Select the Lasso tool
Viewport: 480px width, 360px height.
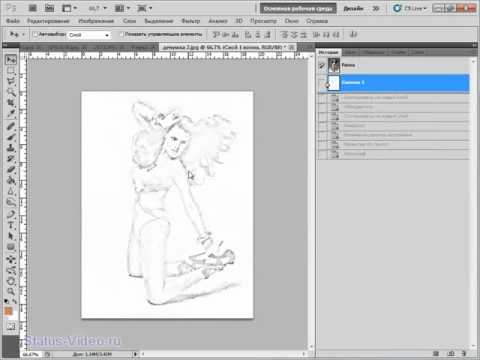tap(11, 81)
